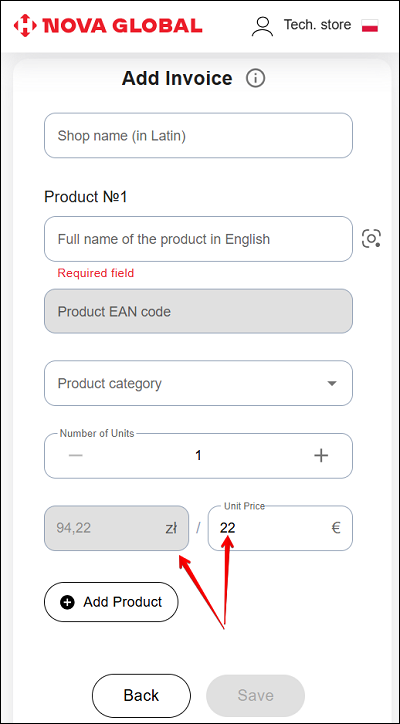Viewport: 400px width, 724px height.
Task: Click the 94,22 zł converted price field
Action: point(116,528)
